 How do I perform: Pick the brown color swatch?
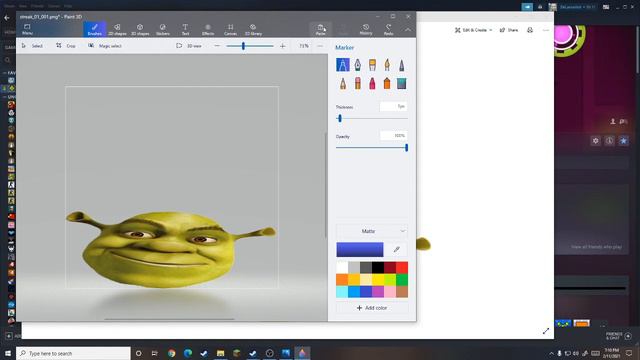402,291
